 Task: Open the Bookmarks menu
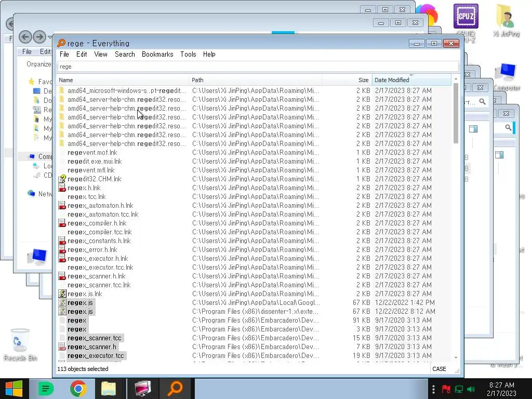click(157, 54)
